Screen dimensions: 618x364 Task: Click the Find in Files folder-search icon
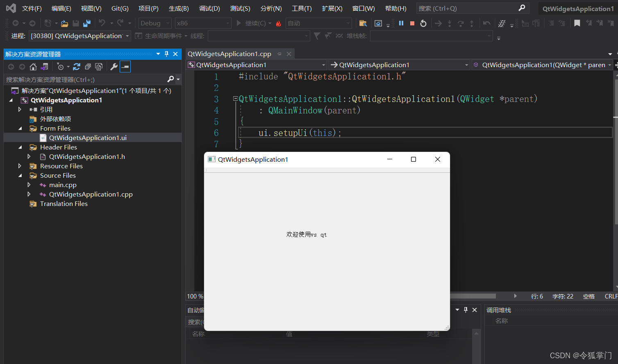pyautogui.click(x=363, y=23)
